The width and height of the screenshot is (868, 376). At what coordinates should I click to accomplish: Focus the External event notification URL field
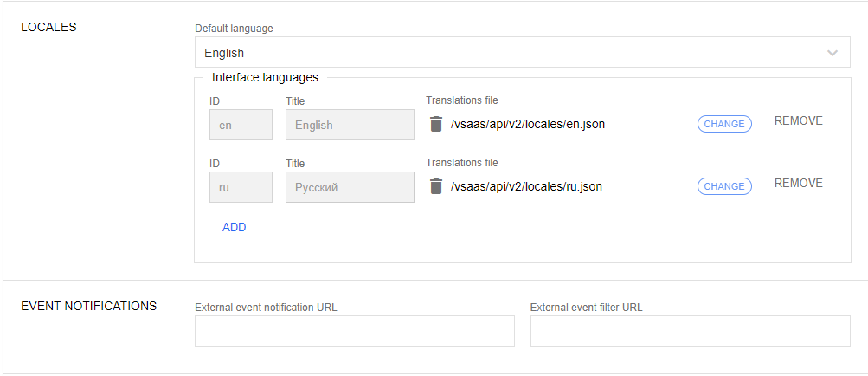(355, 331)
